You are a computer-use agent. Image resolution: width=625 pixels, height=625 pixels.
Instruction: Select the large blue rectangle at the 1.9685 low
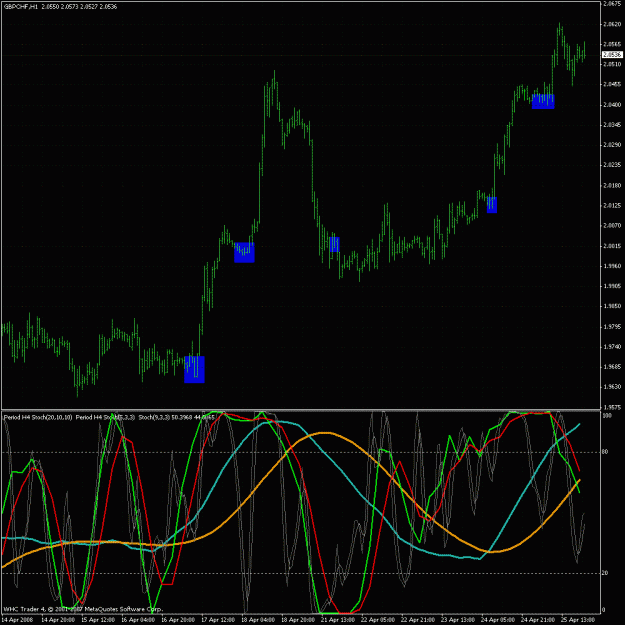[x=194, y=369]
